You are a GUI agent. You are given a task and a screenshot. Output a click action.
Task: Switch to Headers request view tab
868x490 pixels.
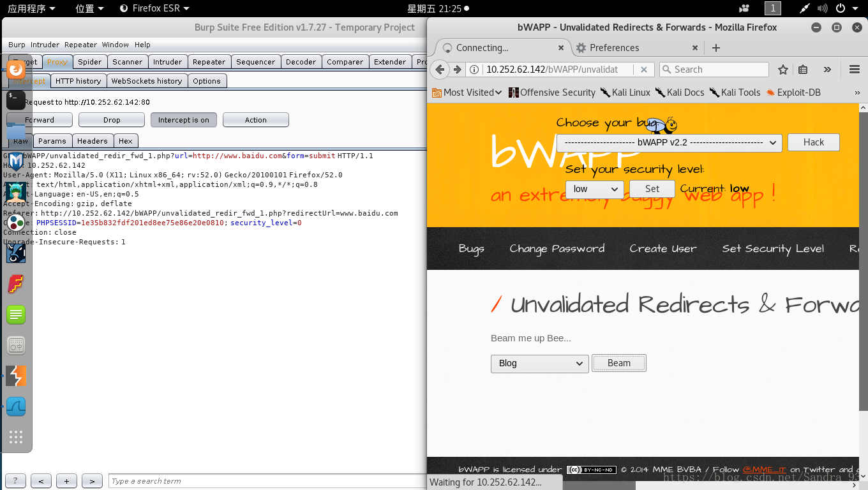tap(93, 141)
